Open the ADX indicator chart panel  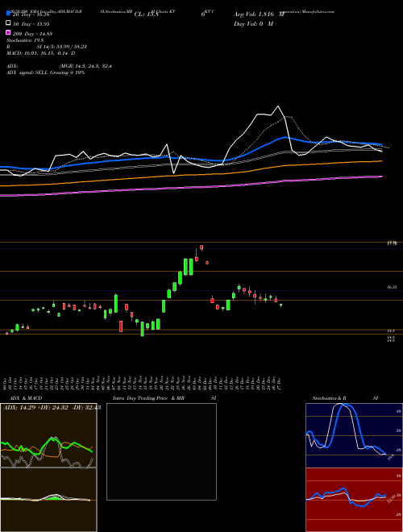[48, 435]
